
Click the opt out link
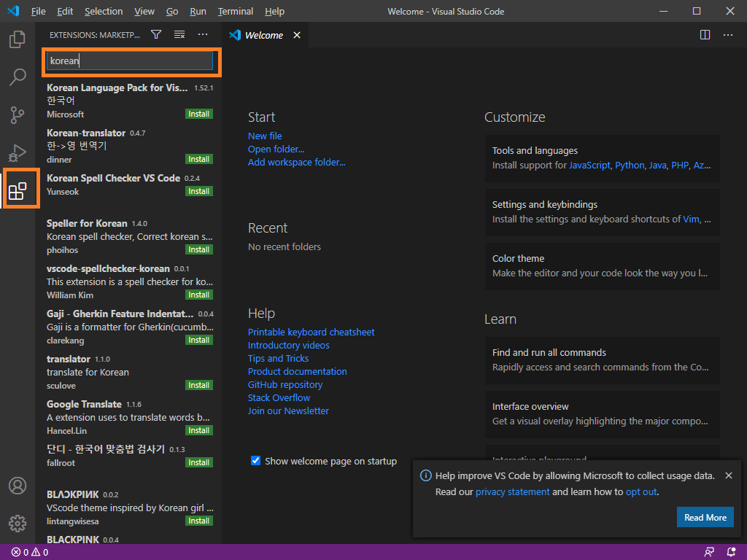(641, 492)
